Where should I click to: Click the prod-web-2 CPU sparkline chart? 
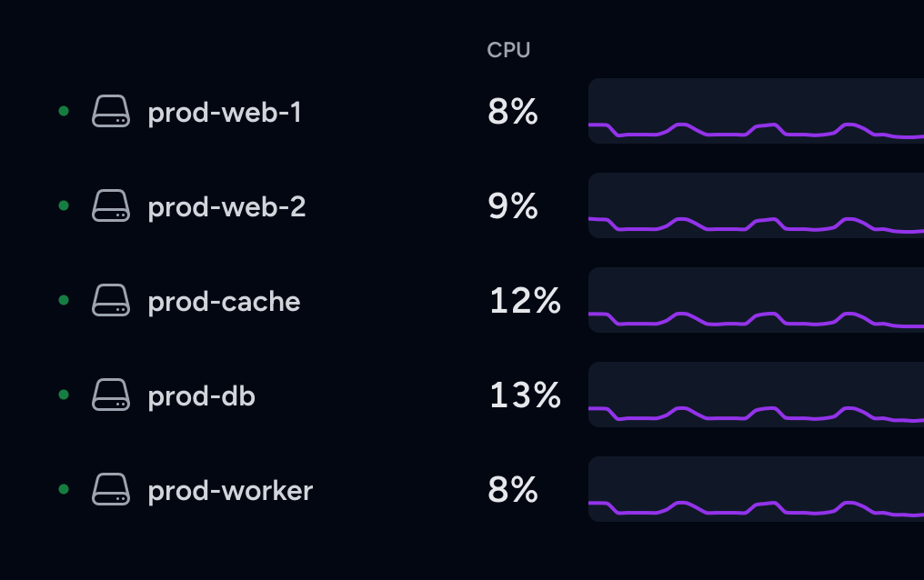[x=756, y=205]
